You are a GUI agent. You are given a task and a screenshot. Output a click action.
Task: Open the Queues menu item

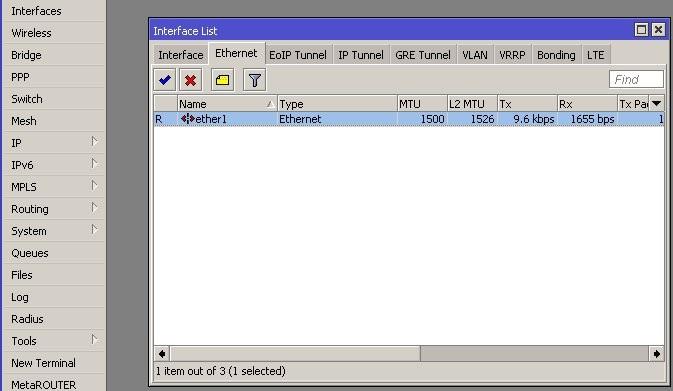click(x=54, y=253)
